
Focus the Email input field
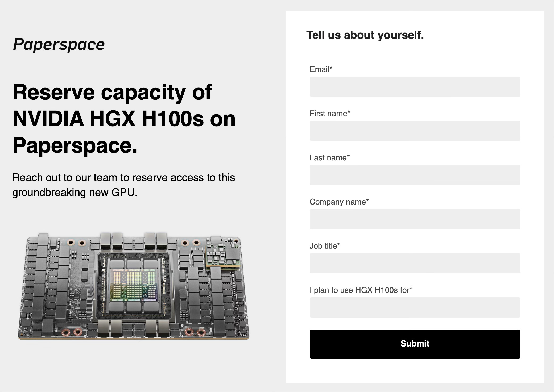pos(415,87)
